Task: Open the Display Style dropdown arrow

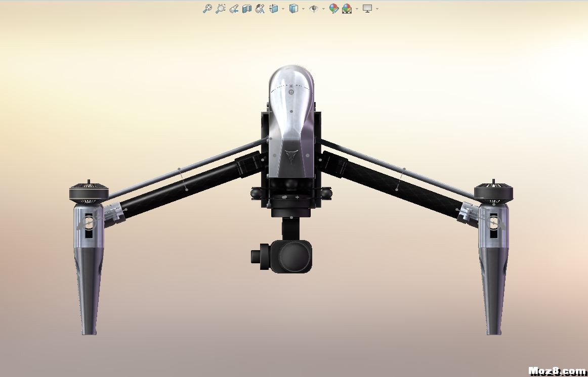Action: (x=303, y=9)
